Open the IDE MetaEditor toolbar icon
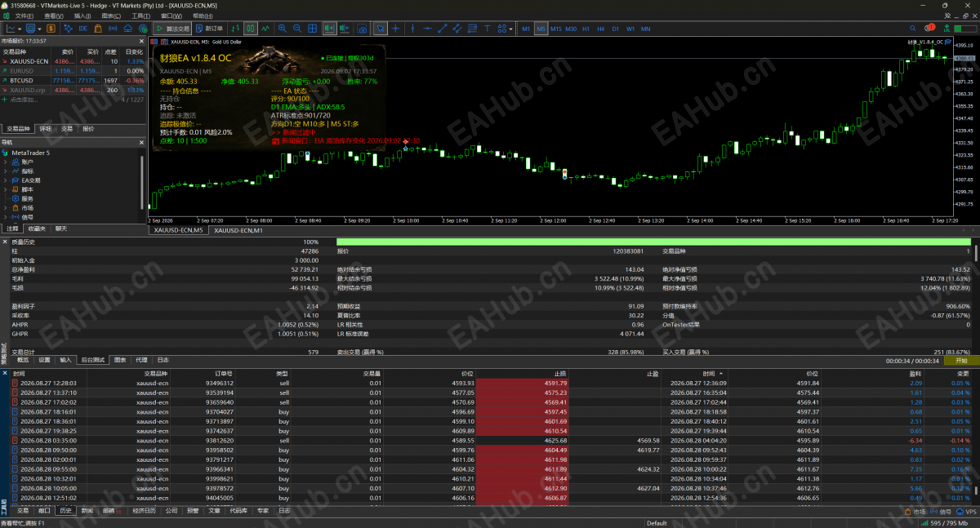 83,29
